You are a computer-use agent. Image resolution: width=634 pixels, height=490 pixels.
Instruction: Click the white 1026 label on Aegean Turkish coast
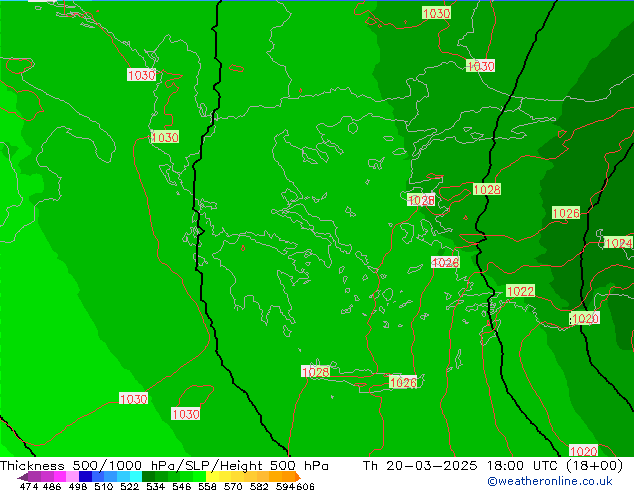click(445, 262)
